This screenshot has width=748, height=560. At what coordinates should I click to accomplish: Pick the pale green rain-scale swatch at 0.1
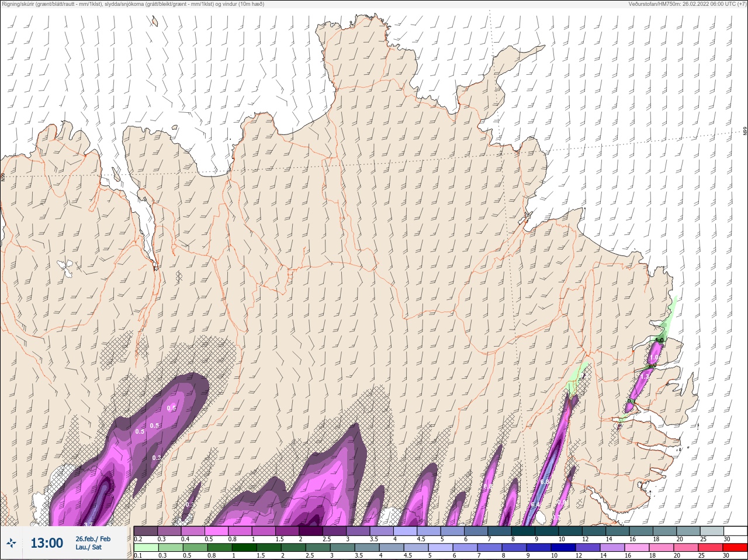tap(146, 548)
